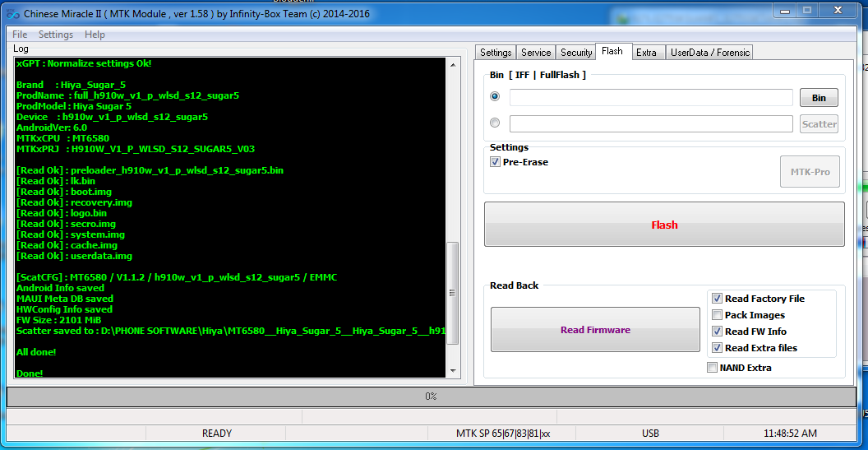Click the Scatter browse button

[x=819, y=123]
